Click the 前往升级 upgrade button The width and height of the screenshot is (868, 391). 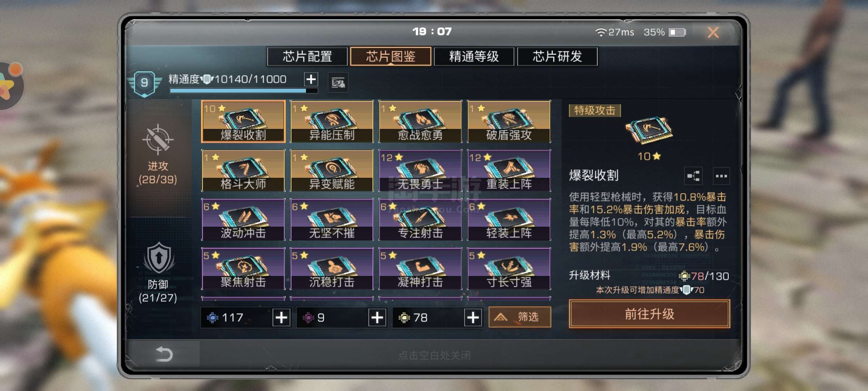click(650, 314)
